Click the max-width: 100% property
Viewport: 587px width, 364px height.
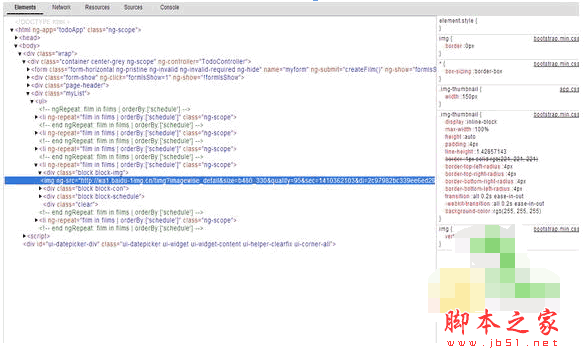(x=467, y=130)
